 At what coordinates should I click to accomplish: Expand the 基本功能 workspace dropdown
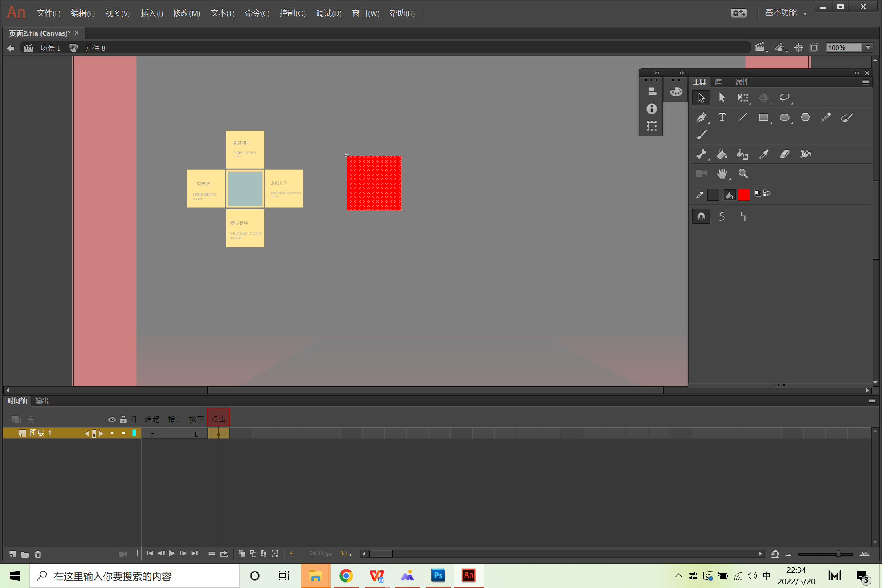click(805, 13)
